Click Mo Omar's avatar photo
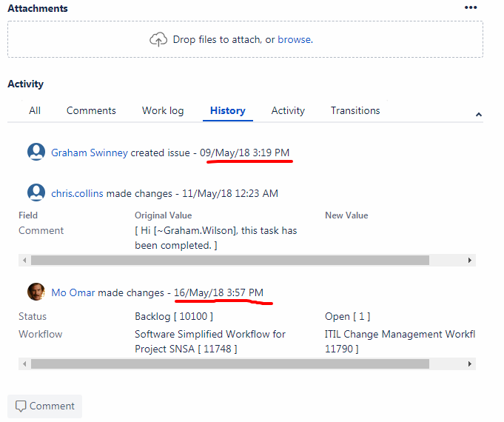Viewport: 504px width, 422px height. point(36,292)
